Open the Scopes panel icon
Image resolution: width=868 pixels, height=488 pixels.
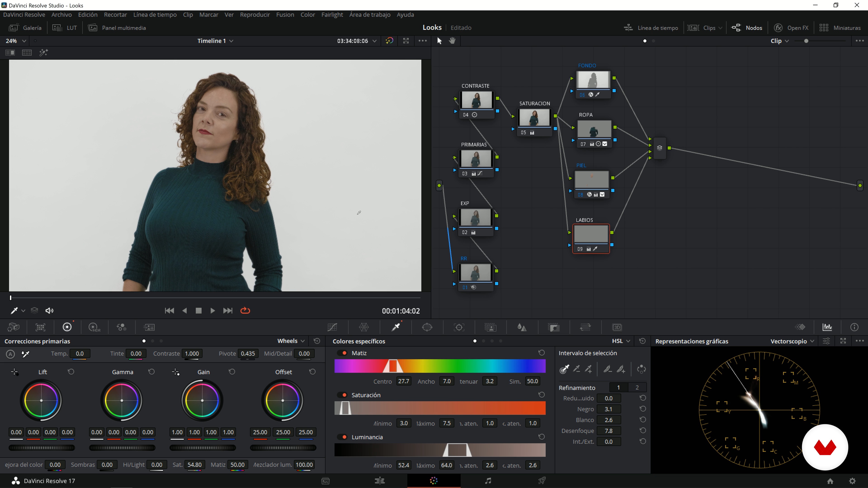(827, 327)
